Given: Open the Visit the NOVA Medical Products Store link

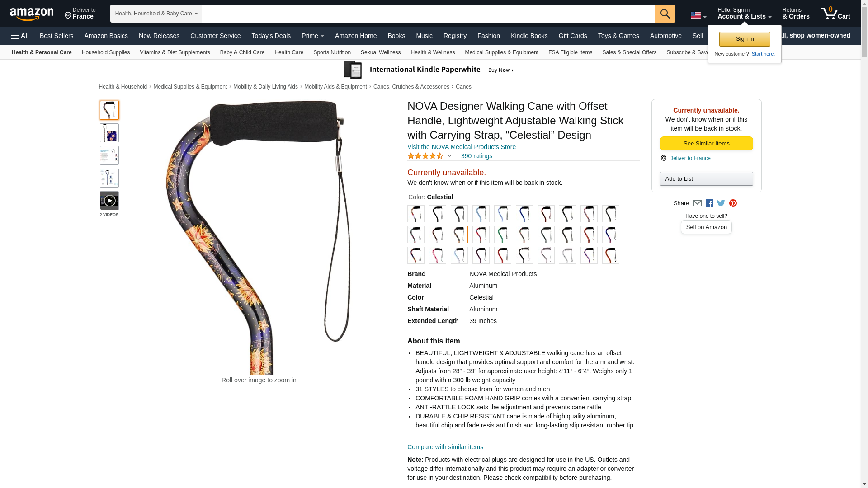Looking at the screenshot, I should click(x=462, y=147).
